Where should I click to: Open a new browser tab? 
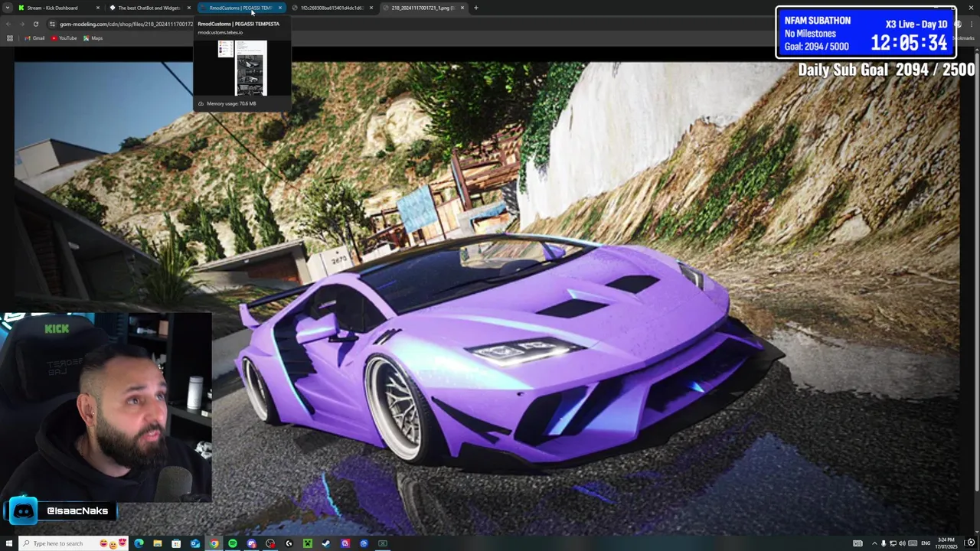pos(475,8)
